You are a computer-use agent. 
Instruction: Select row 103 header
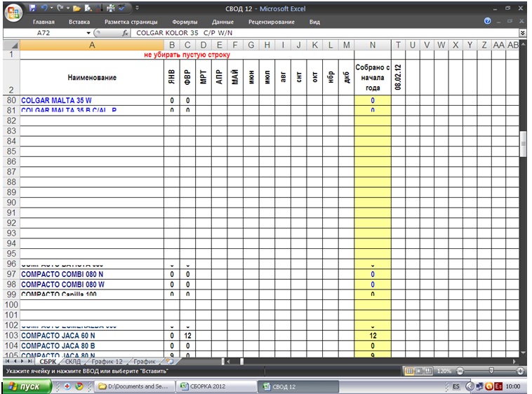tap(11, 335)
